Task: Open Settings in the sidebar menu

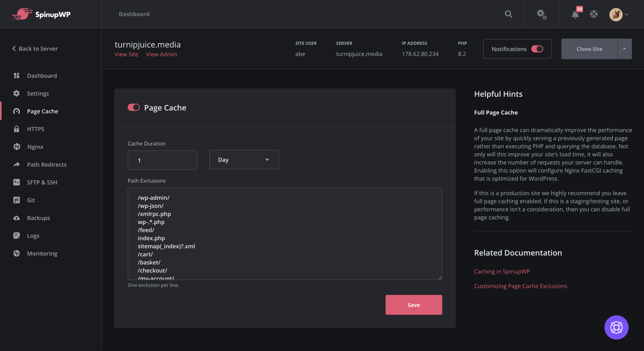Action: pyautogui.click(x=38, y=93)
